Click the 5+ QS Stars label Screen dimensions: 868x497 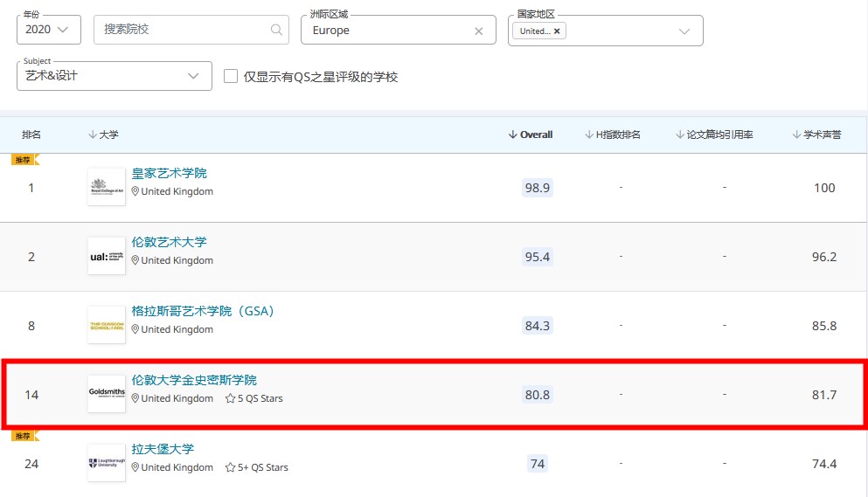[263, 467]
